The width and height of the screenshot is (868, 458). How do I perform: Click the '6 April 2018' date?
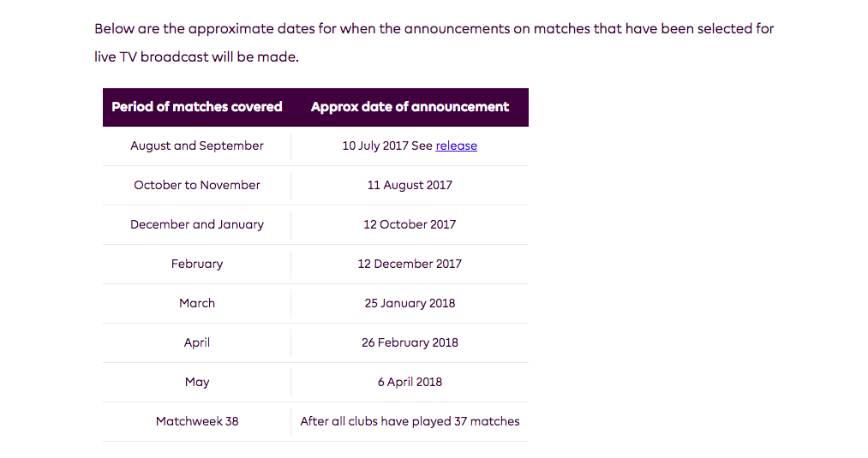(410, 382)
